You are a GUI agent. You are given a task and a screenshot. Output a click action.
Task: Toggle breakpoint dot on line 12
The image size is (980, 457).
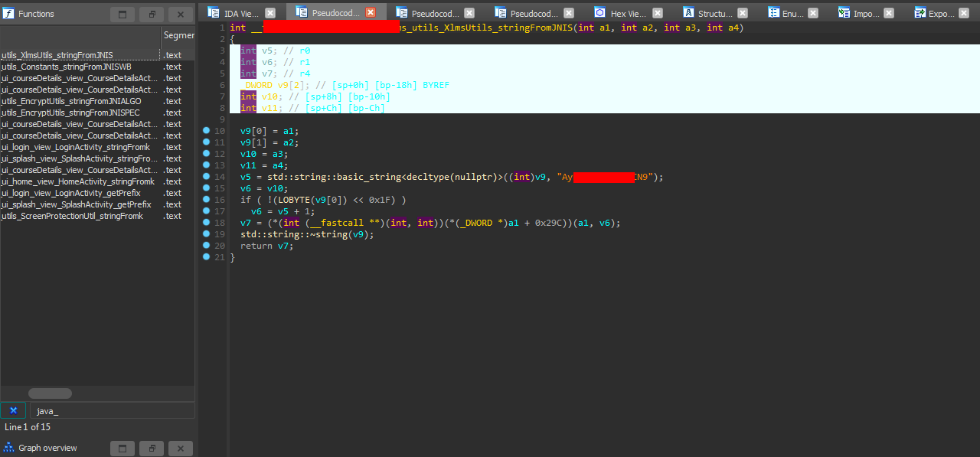[x=206, y=154]
